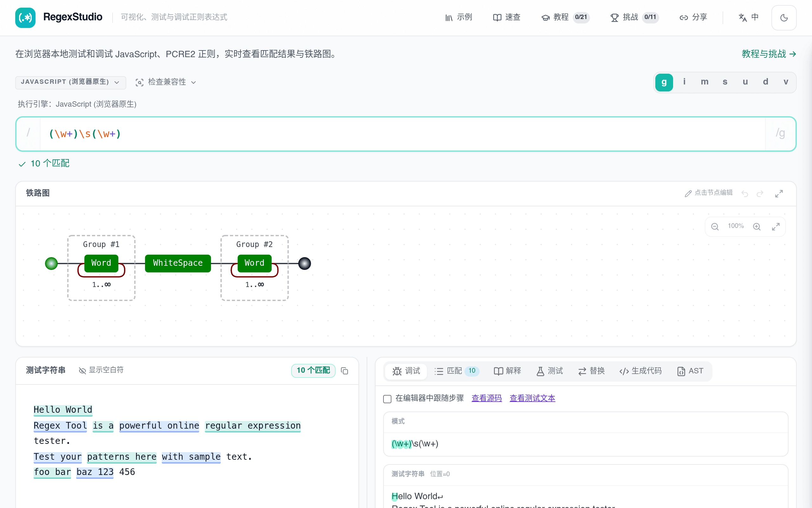812x508 pixels.
Task: Switch to the 测试 tab
Action: point(549,371)
